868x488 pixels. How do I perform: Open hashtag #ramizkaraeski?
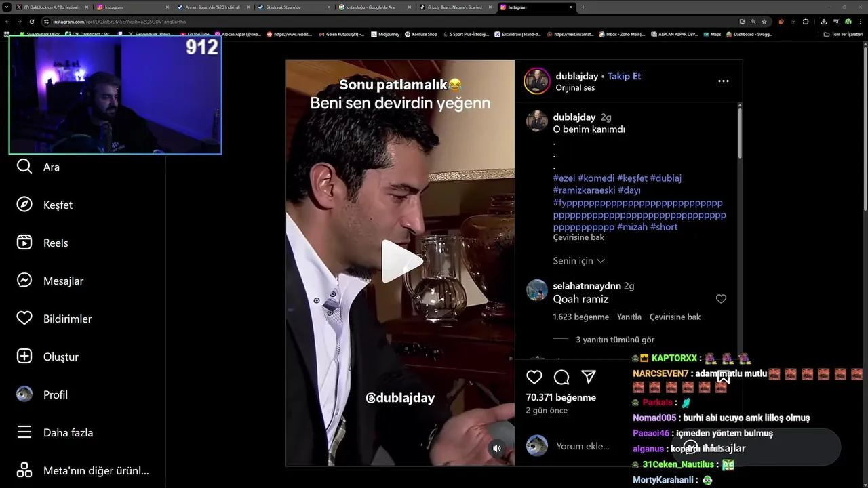584,190
